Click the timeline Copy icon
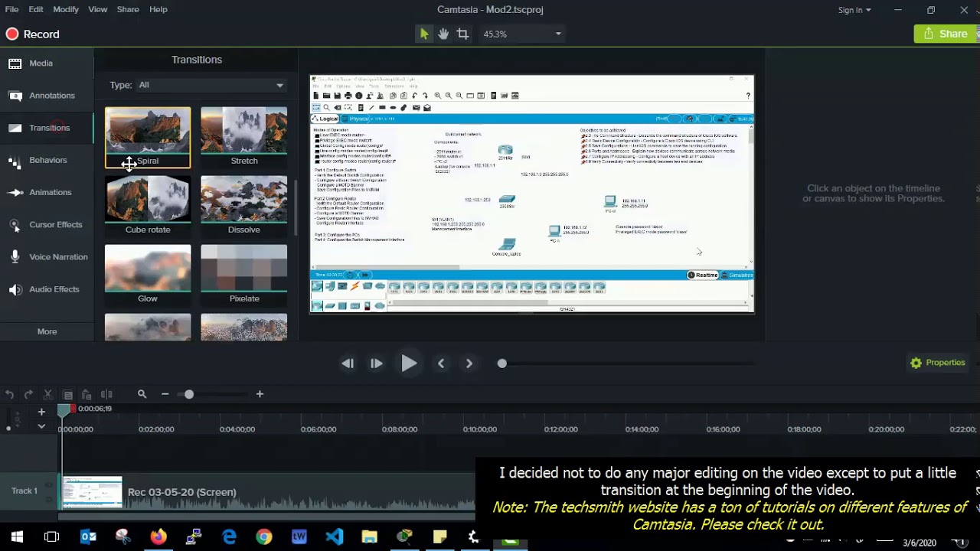This screenshot has height=551, width=980. [x=67, y=394]
